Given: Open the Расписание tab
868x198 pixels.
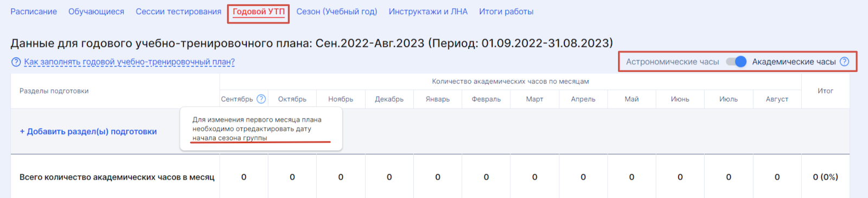Looking at the screenshot, I should click(x=34, y=11).
